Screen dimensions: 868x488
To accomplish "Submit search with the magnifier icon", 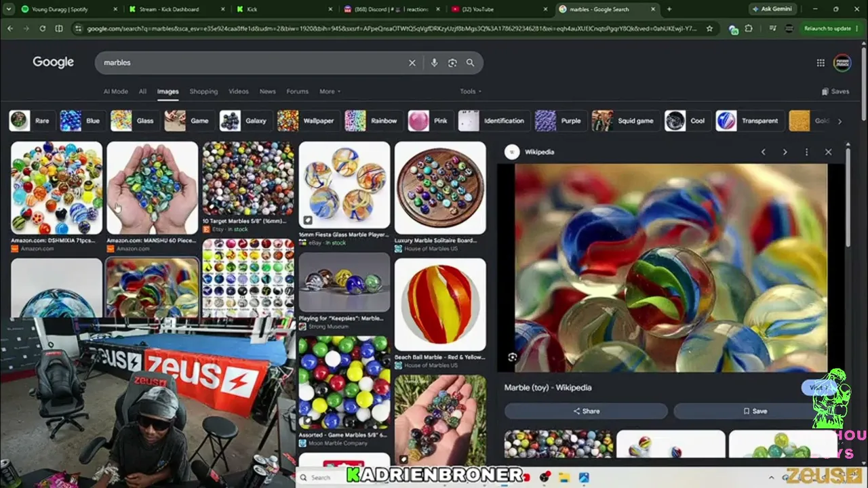I will (x=470, y=62).
